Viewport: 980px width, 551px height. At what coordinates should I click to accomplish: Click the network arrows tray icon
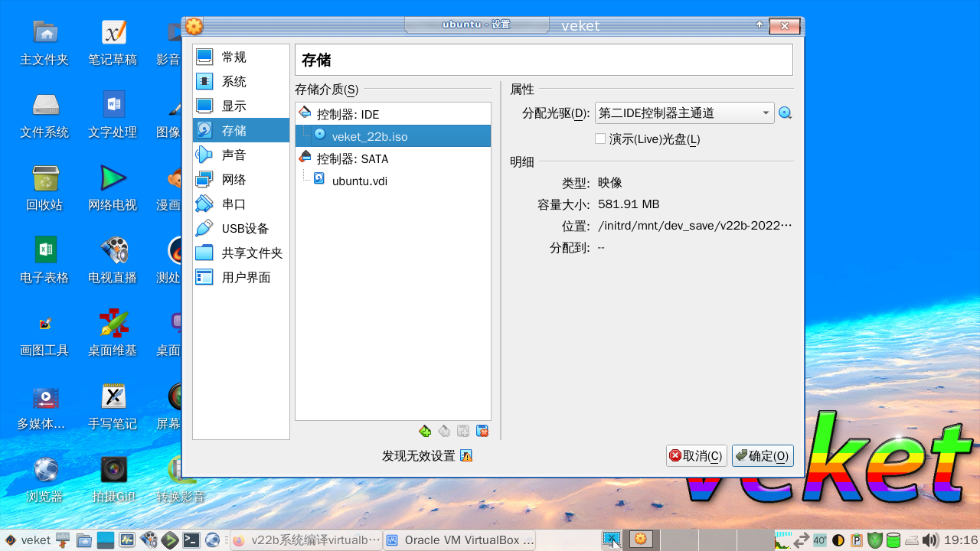(802, 540)
